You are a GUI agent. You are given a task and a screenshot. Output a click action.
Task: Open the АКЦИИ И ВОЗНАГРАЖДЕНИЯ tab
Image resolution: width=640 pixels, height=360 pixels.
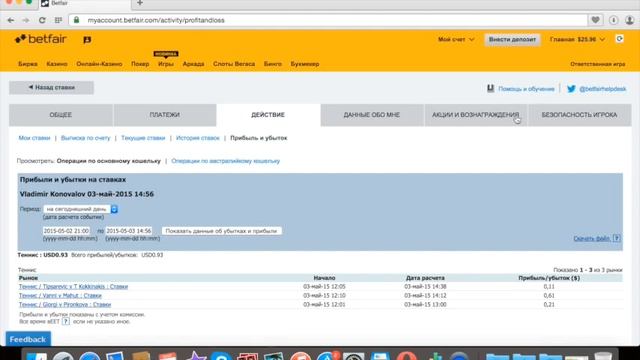pos(476,115)
